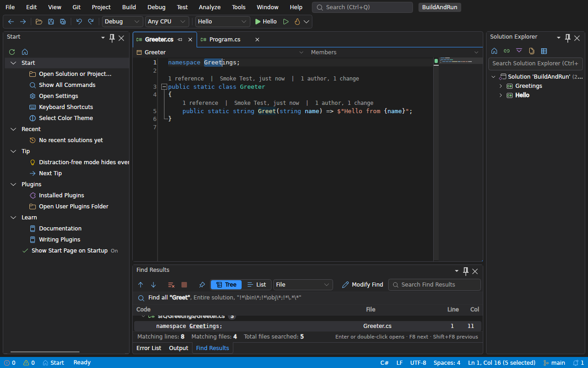Click Show All Files icon in Solution Explorer
The image size is (588, 368).
[x=531, y=51]
